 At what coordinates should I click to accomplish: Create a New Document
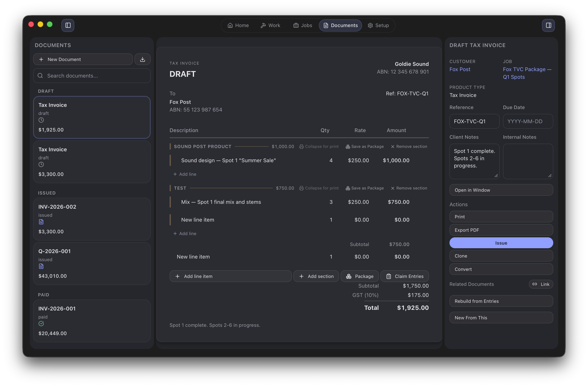coord(83,59)
